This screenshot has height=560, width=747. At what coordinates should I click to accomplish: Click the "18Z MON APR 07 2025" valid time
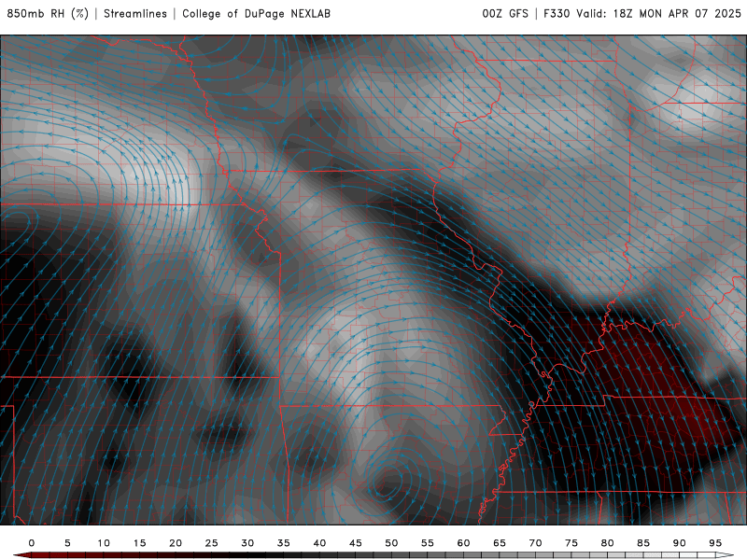click(677, 13)
